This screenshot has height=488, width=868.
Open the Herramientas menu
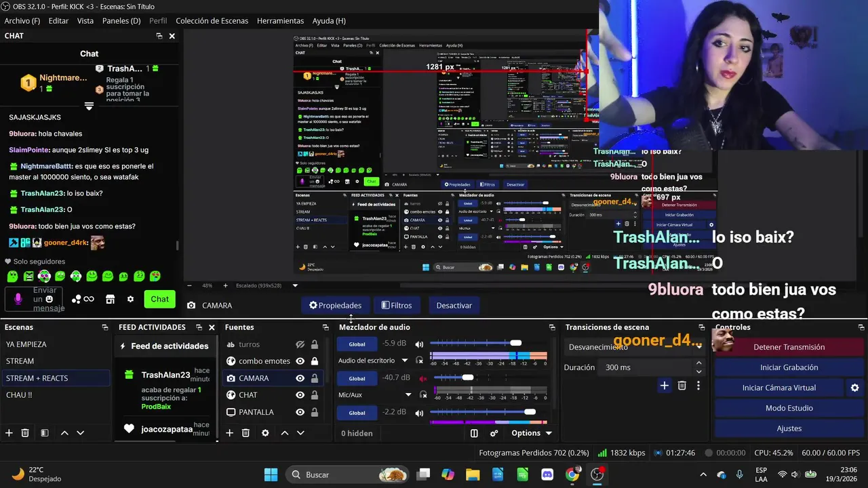pos(280,21)
